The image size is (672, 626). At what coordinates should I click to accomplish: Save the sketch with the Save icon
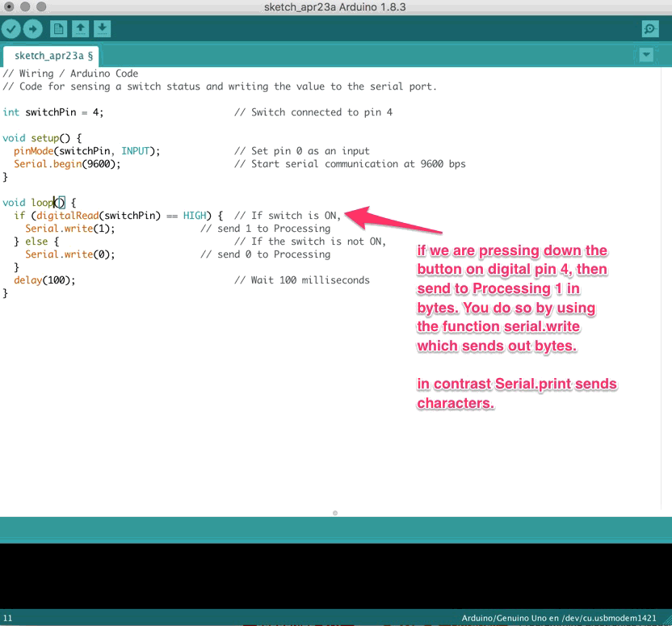pyautogui.click(x=102, y=29)
